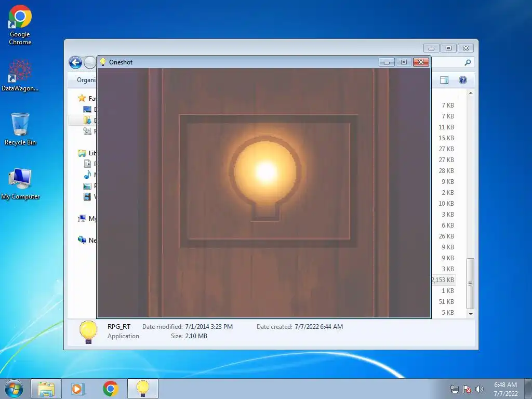Close the Explorer window

pyautogui.click(x=466, y=48)
